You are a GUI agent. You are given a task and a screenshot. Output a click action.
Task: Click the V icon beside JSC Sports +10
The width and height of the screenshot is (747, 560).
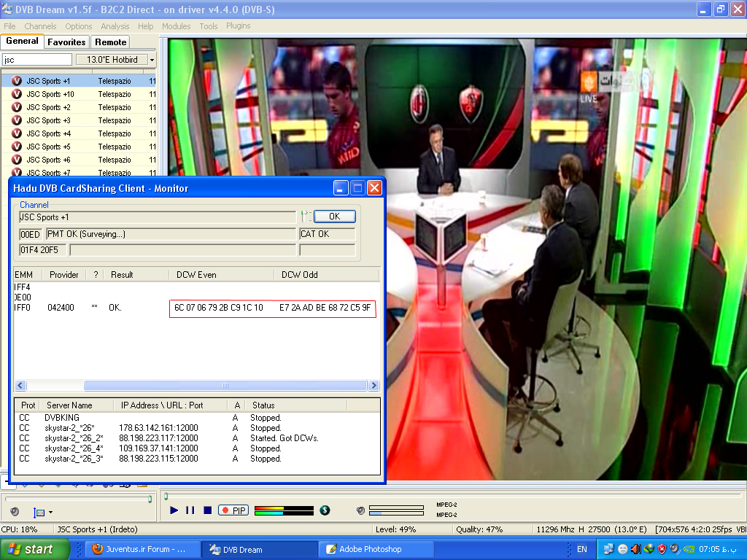(x=17, y=94)
